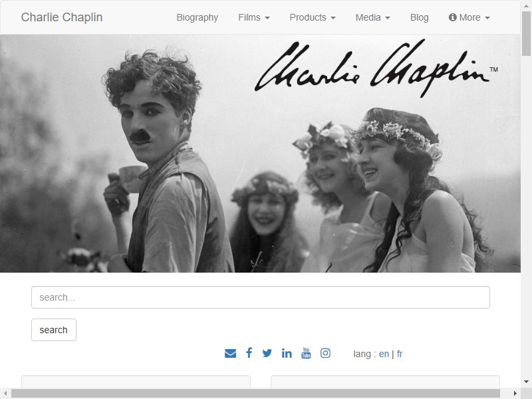Click the scroll right arrow
Viewport: 532px width, 399px height.
(515, 394)
